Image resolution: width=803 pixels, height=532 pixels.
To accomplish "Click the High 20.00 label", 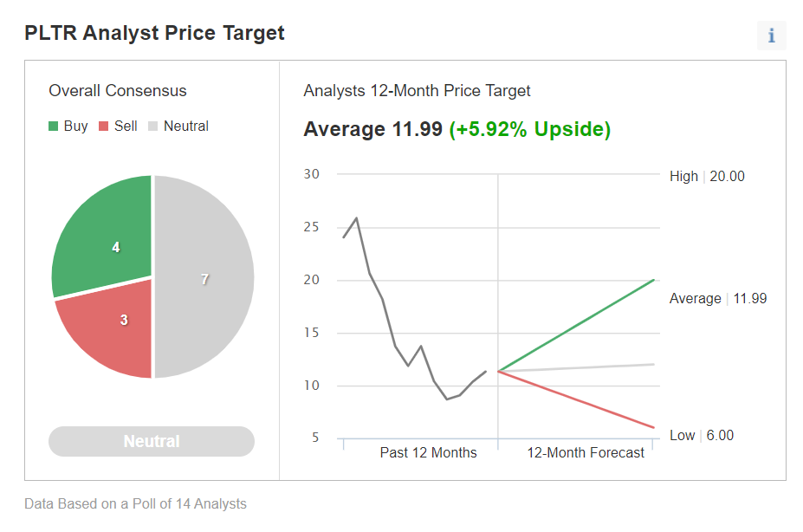I will tap(707, 176).
